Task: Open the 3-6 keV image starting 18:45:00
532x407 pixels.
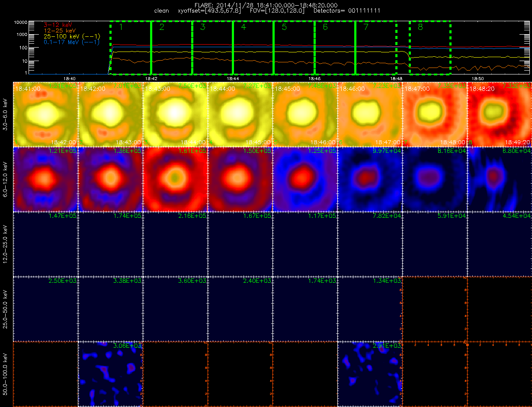Action: [305, 114]
